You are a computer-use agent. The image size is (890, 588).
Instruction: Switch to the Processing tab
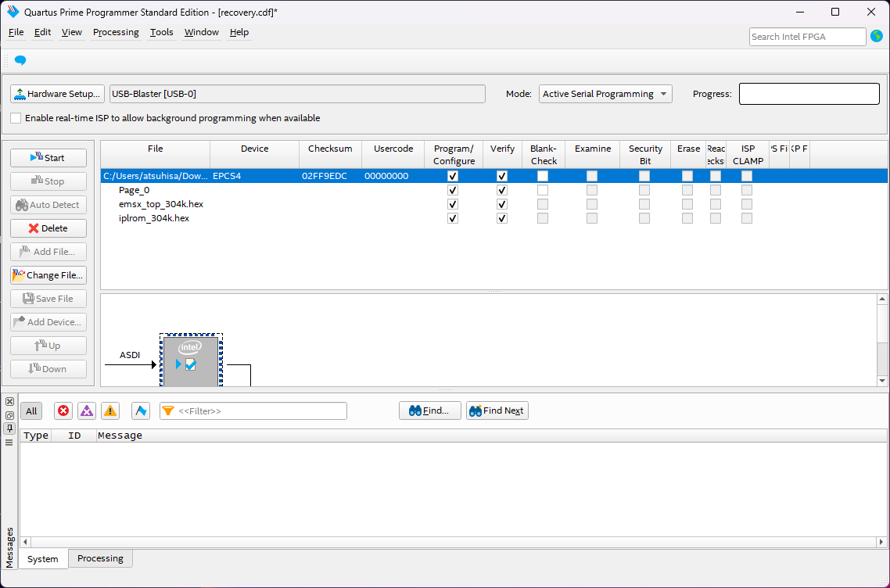(100, 558)
